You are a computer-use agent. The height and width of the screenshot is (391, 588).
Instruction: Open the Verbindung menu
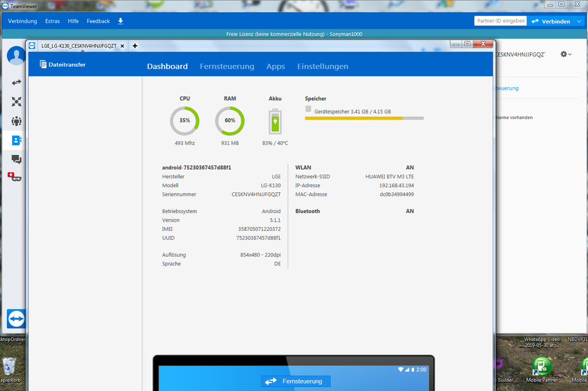(x=22, y=21)
